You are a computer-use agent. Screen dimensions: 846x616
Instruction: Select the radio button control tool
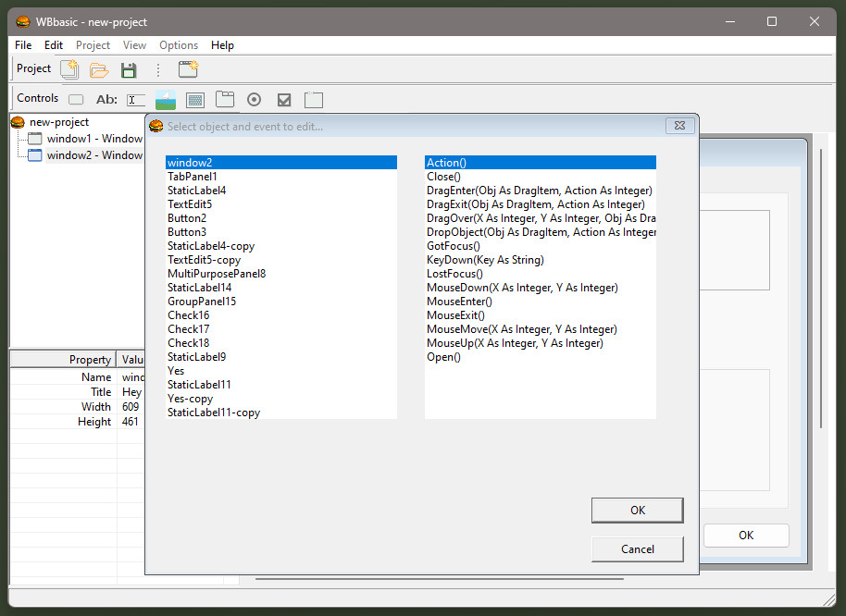tap(255, 99)
